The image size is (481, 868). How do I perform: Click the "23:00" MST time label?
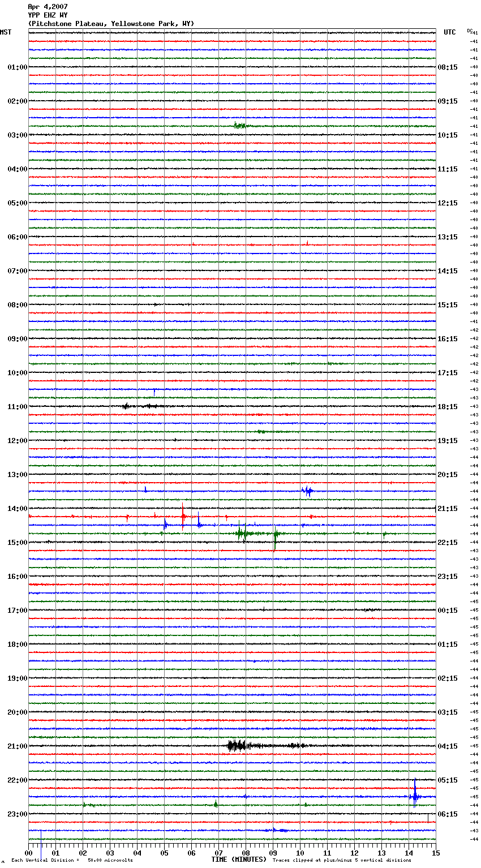(x=18, y=814)
